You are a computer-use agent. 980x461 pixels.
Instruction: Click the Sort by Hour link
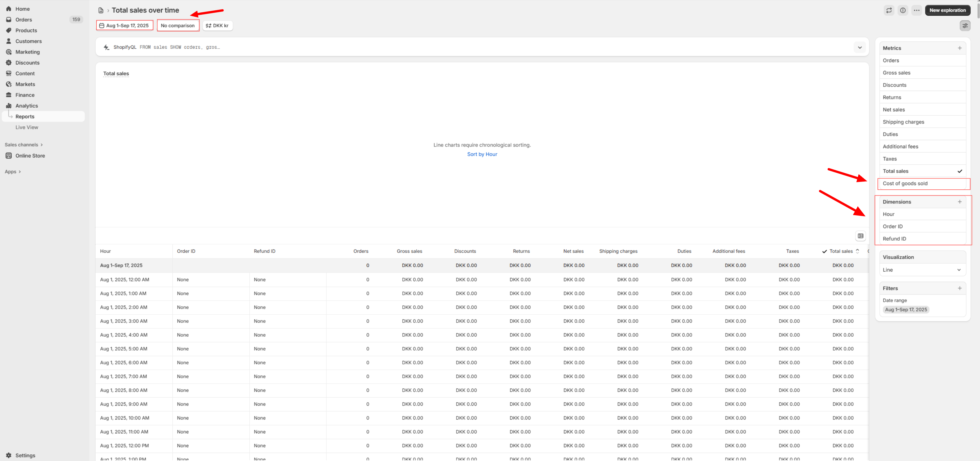(482, 154)
